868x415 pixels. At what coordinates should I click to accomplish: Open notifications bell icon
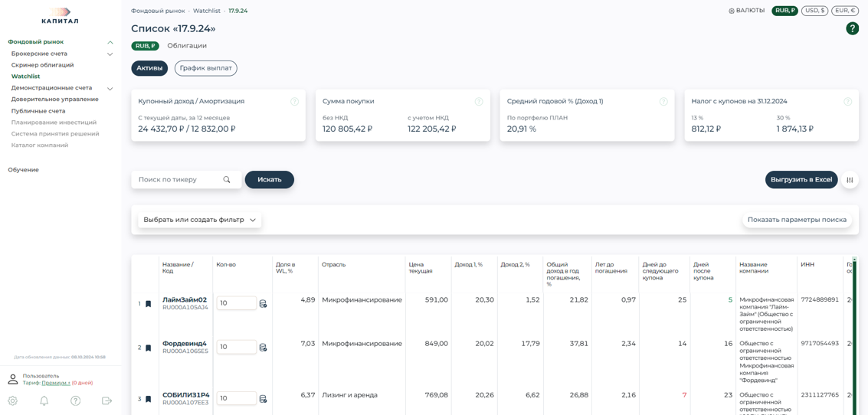(44, 400)
